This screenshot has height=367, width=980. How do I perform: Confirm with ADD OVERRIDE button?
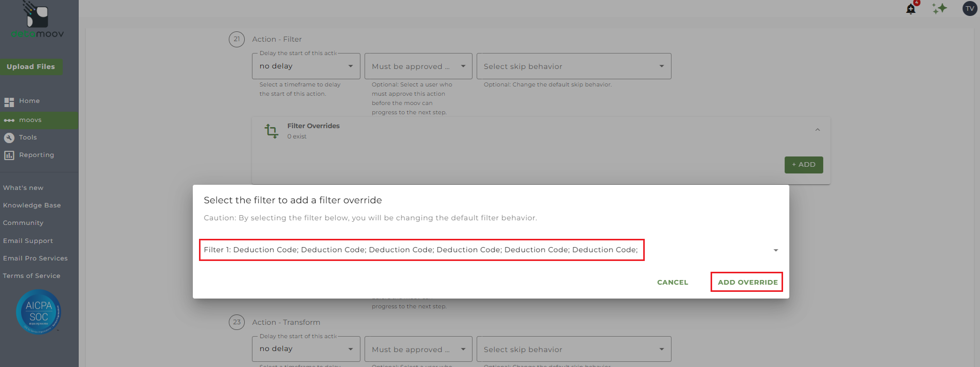pos(748,282)
